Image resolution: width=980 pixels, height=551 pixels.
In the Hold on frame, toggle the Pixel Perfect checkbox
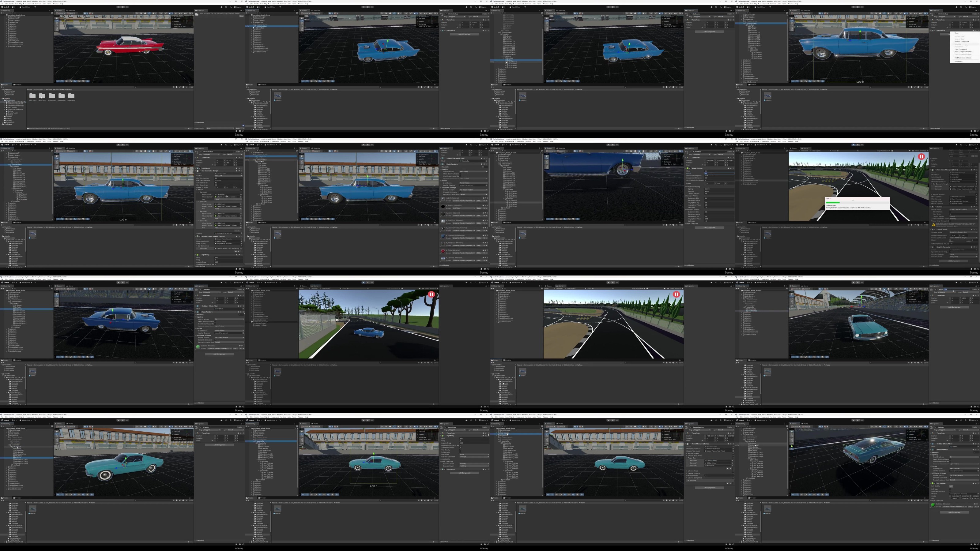coord(950,212)
